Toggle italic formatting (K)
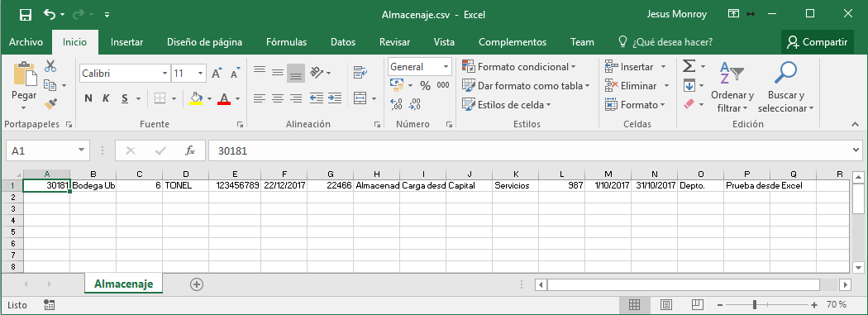Screen dimensions: 868x315 pyautogui.click(x=106, y=98)
